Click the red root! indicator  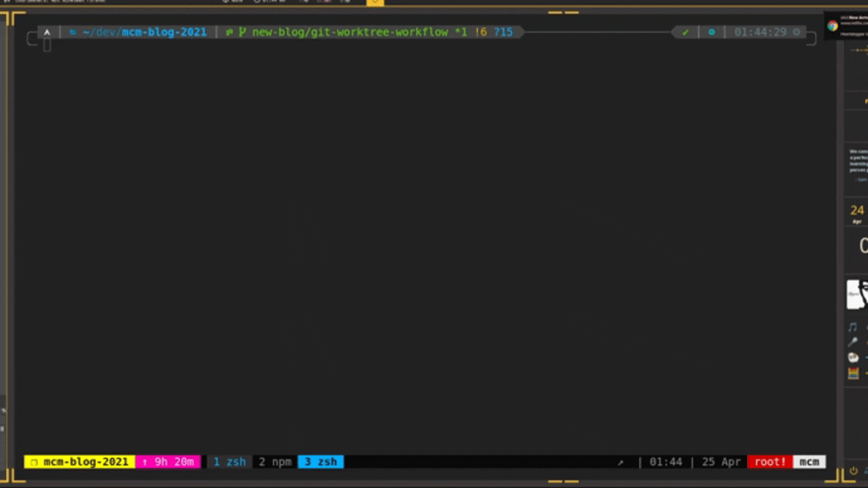tap(769, 462)
